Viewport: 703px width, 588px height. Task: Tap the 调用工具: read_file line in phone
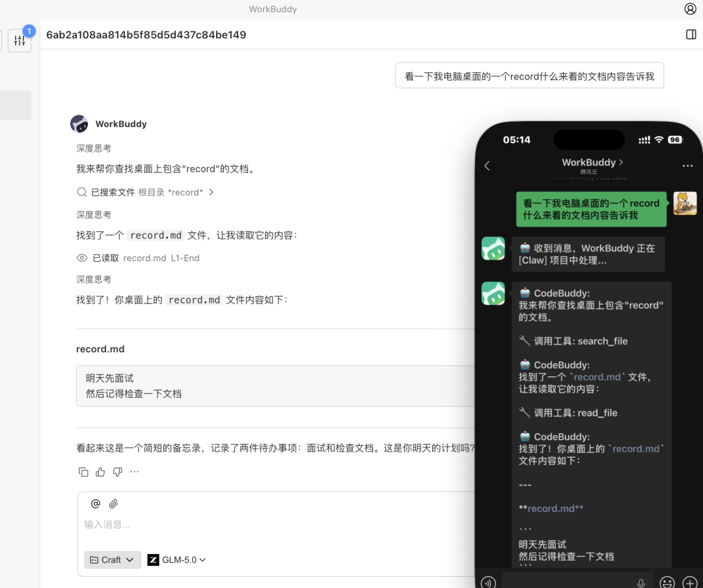tap(568, 413)
